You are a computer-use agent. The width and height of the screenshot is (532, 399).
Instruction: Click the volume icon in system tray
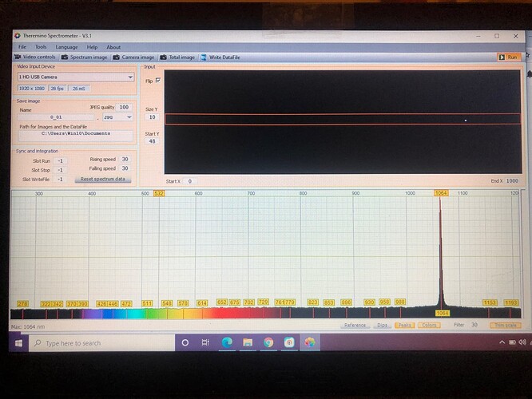pyautogui.click(x=522, y=342)
